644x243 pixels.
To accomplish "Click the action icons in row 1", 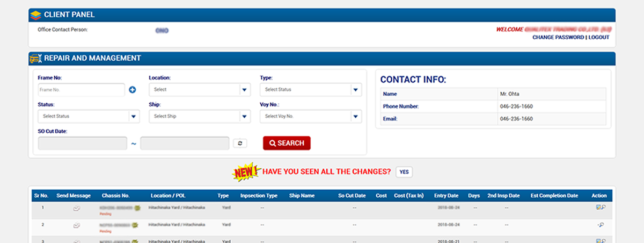I will (x=601, y=208).
